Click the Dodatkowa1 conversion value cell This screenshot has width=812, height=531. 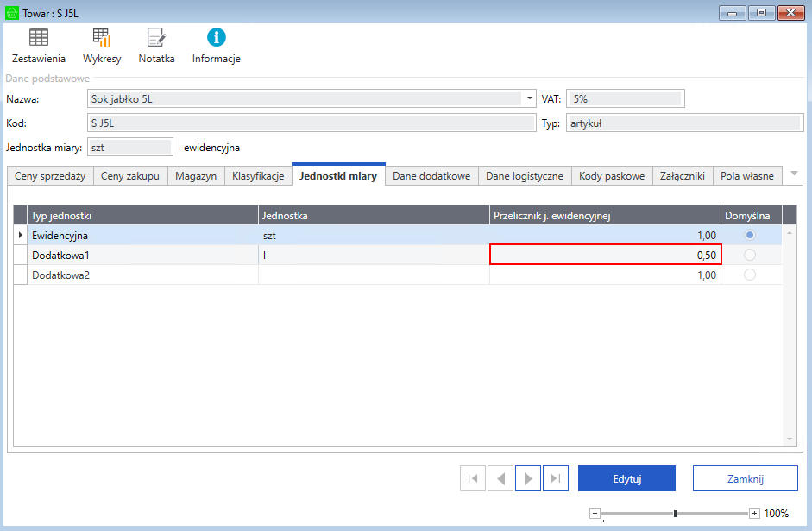[606, 255]
